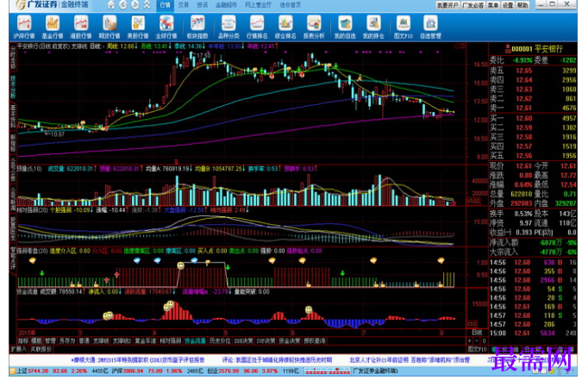Select 关联报价 tab
Screen dimensions: 588x386
[x=41, y=349]
